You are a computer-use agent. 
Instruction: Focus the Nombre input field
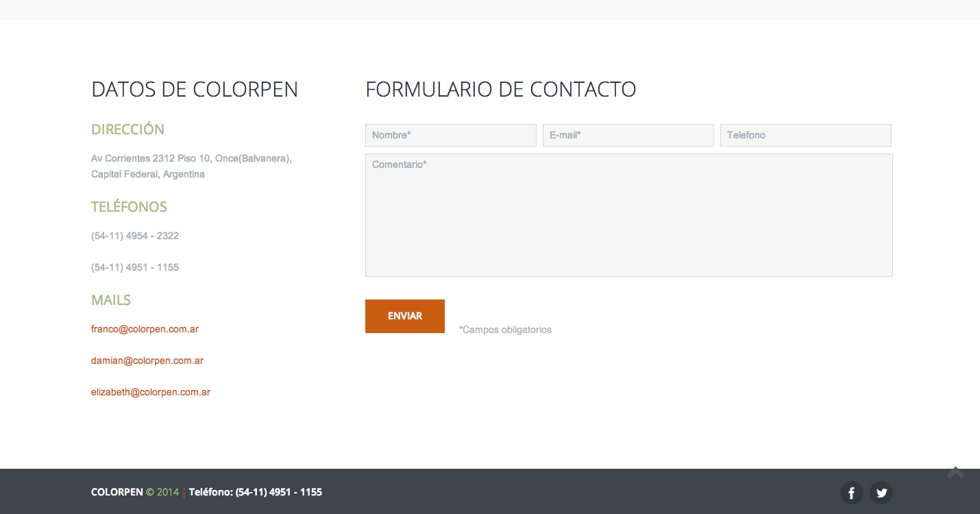pos(451,135)
